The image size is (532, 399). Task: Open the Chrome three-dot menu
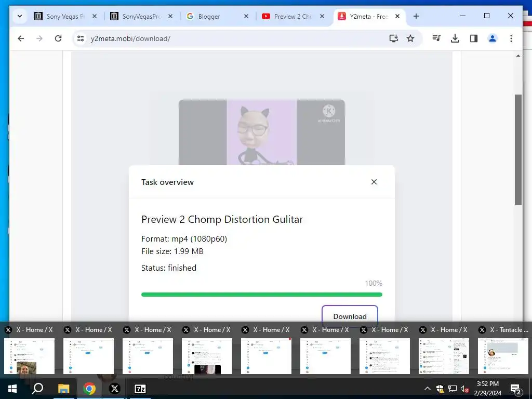pos(511,38)
